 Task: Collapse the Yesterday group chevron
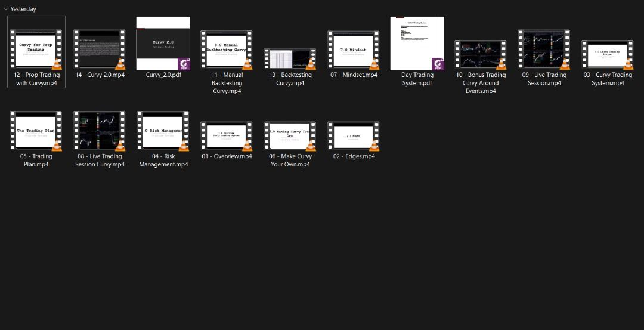point(5,9)
